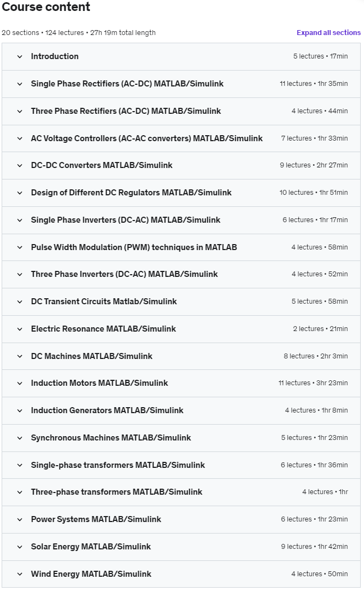Expand Power Systems section title
The image size is (364, 591).
[96, 519]
